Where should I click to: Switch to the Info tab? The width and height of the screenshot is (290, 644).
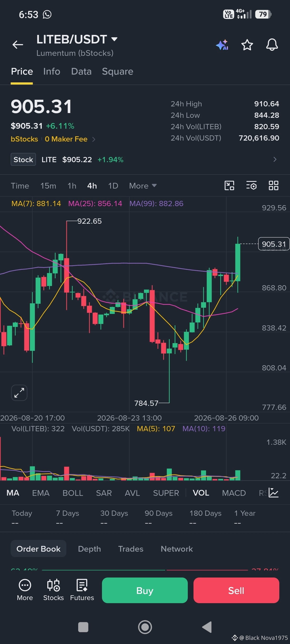[52, 71]
